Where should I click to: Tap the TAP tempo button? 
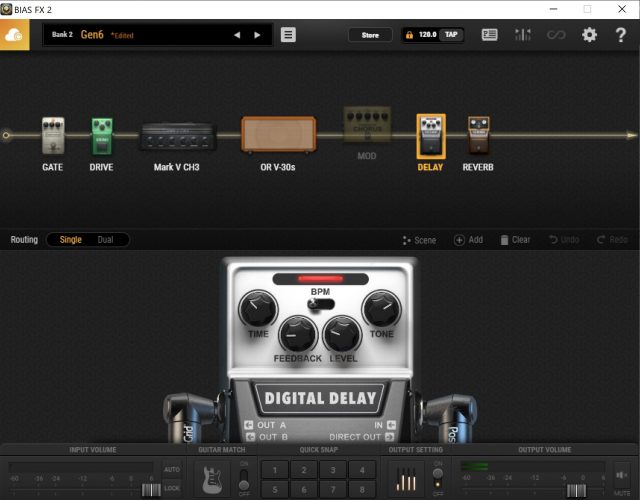point(451,35)
